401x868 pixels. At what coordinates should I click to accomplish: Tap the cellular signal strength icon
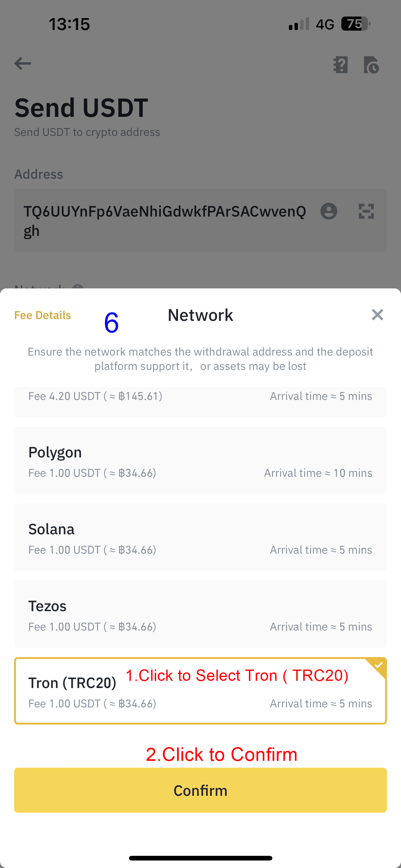(x=299, y=24)
